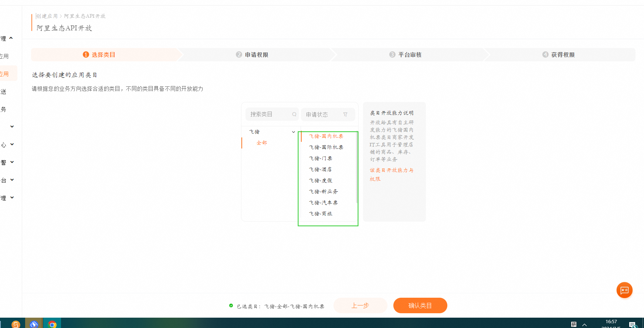Open Chrome from the taskbar
Viewport: 644px width, 328px height.
(x=52, y=324)
